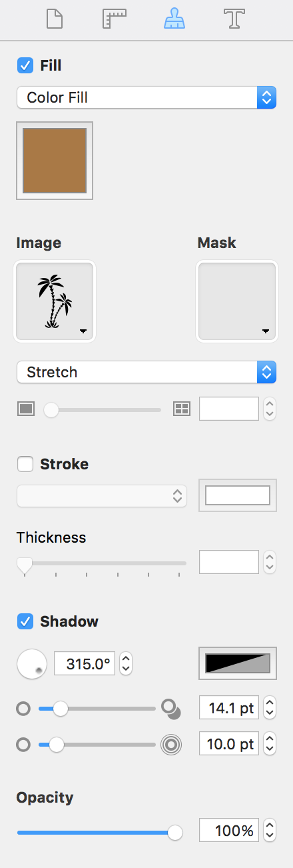Screen dimensions: 293x868
Task: Disable the Shadow checkbox
Action: click(25, 621)
